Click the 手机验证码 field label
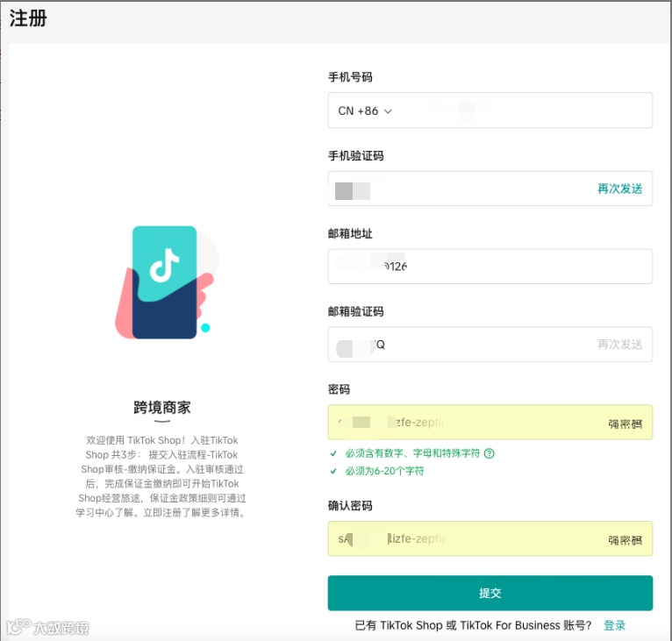Viewport: 672px width, 641px height. 355,155
